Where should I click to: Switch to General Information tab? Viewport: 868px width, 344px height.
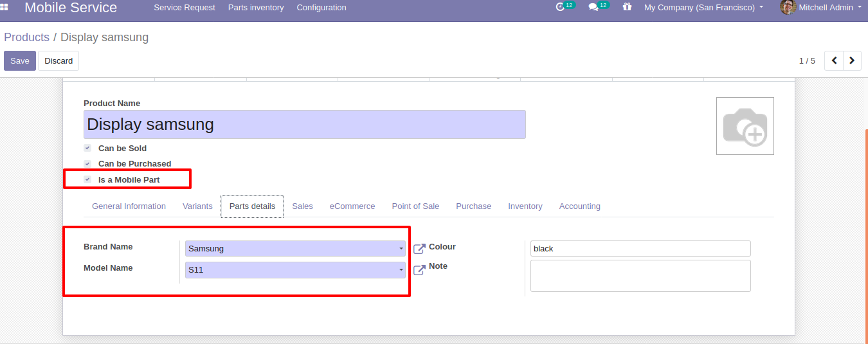pyautogui.click(x=129, y=206)
